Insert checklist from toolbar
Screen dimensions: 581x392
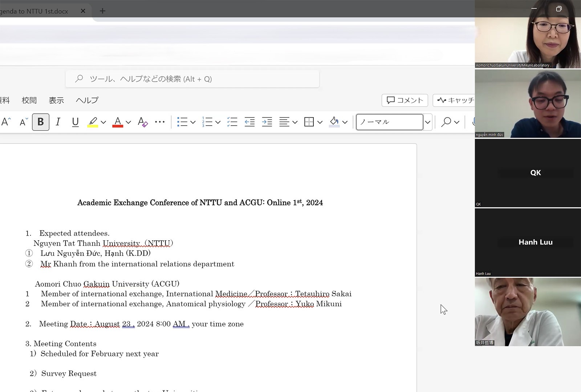pos(232,122)
